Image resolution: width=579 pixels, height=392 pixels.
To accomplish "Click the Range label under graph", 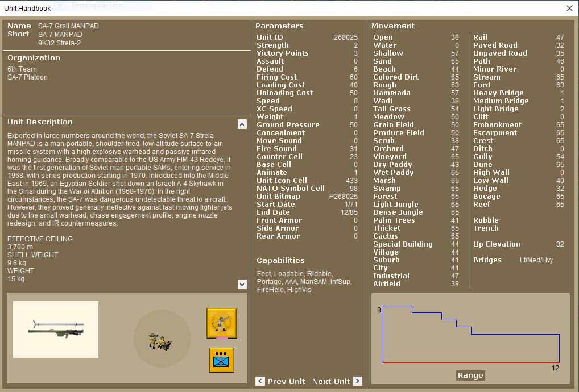I will [x=470, y=375].
